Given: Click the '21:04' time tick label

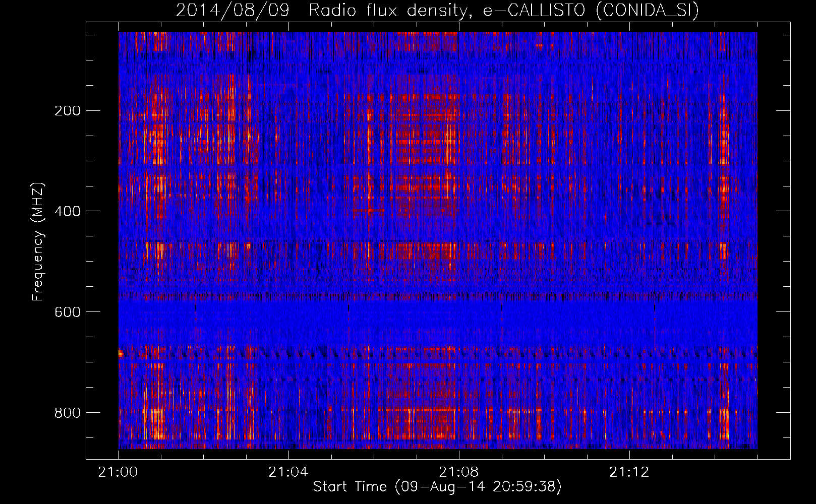Looking at the screenshot, I should click(288, 472).
